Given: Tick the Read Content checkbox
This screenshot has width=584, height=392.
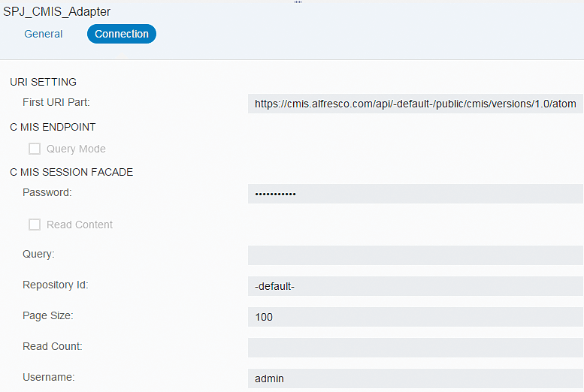Looking at the screenshot, I should tap(35, 225).
